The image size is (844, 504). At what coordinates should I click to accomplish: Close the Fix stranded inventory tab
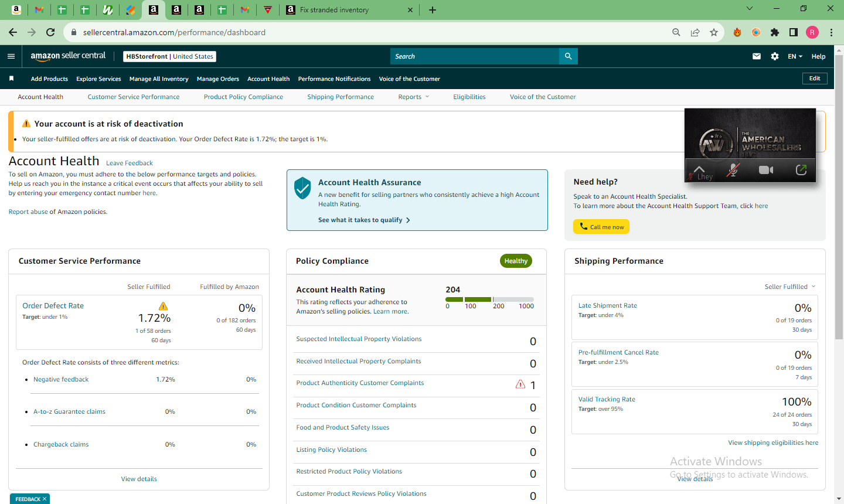410,10
